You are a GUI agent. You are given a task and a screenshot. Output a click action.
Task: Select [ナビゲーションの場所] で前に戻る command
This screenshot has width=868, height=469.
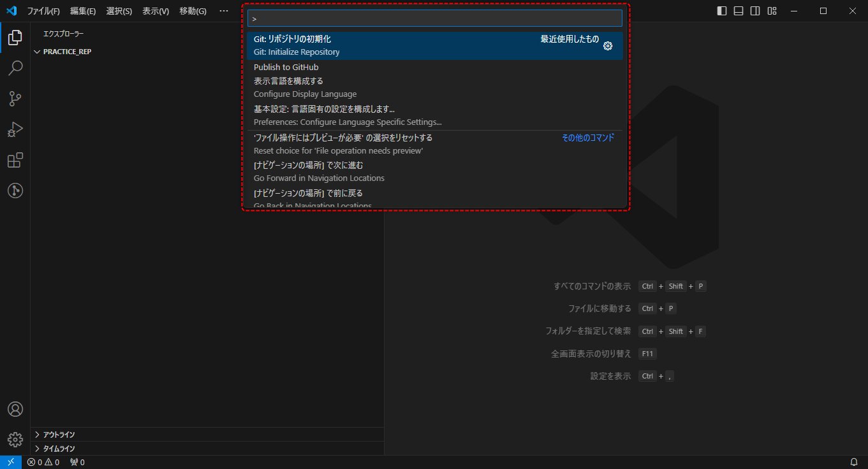pos(435,197)
